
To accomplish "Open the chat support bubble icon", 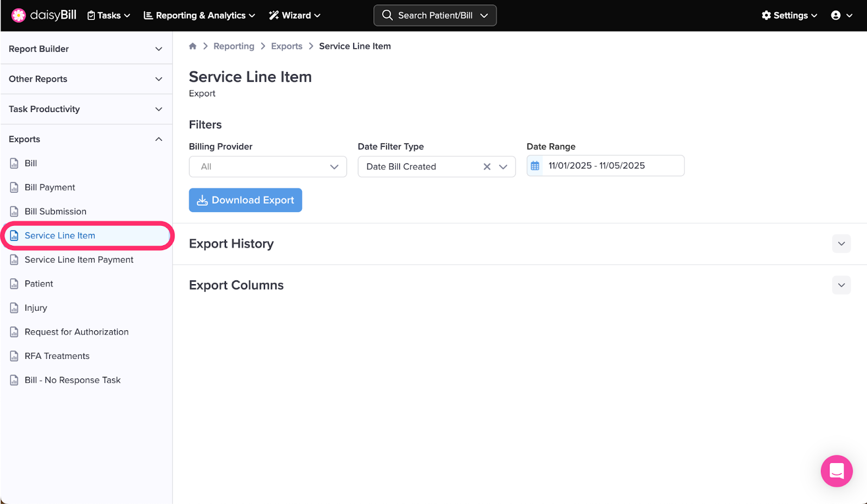I will [836, 471].
